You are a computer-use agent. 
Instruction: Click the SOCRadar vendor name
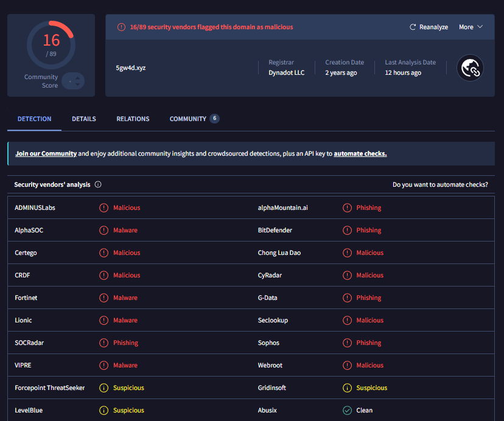pyautogui.click(x=29, y=343)
